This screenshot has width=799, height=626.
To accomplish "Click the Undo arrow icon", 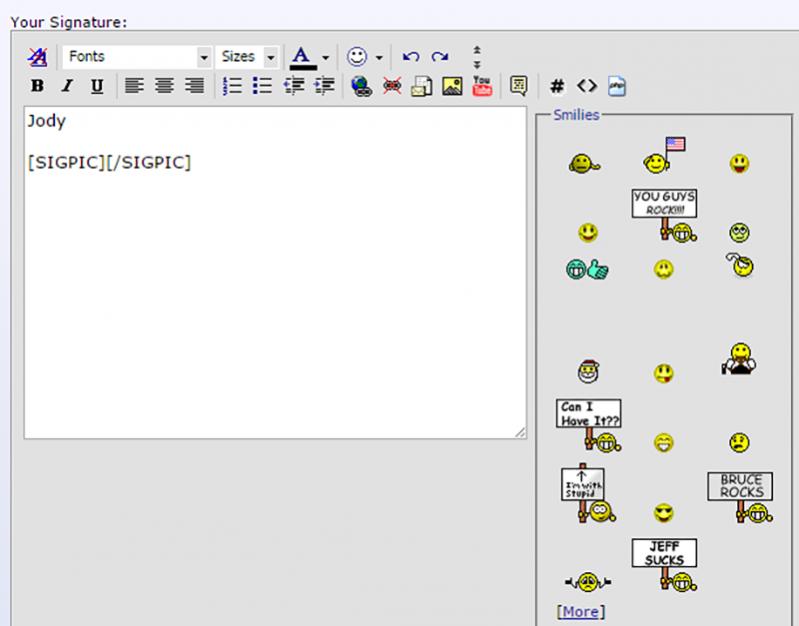I will pyautogui.click(x=410, y=57).
